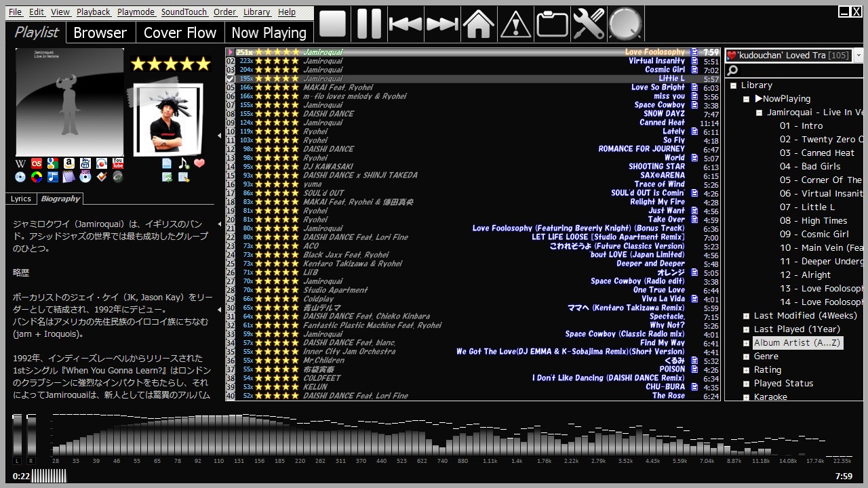Search artist on Amazon icon
The height and width of the screenshot is (488, 868).
(x=69, y=163)
